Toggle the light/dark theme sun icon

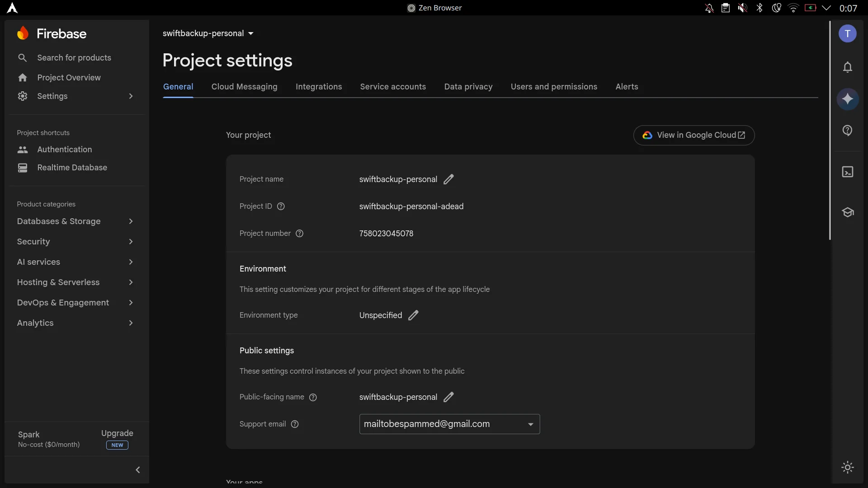(848, 467)
